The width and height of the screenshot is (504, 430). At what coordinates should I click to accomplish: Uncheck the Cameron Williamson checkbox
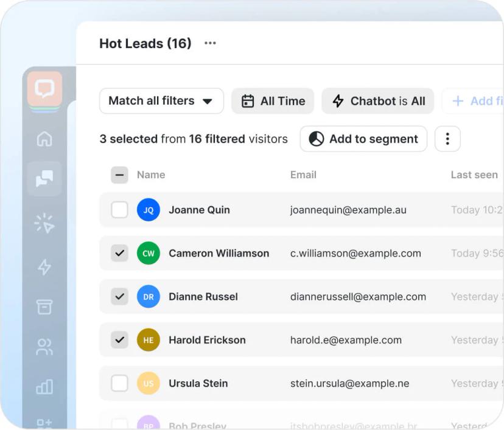(x=119, y=253)
